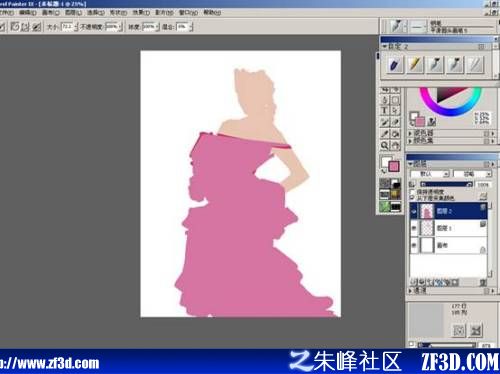The image size is (500, 374).
Task: Click the blend value field in property bar
Action: click(182, 27)
